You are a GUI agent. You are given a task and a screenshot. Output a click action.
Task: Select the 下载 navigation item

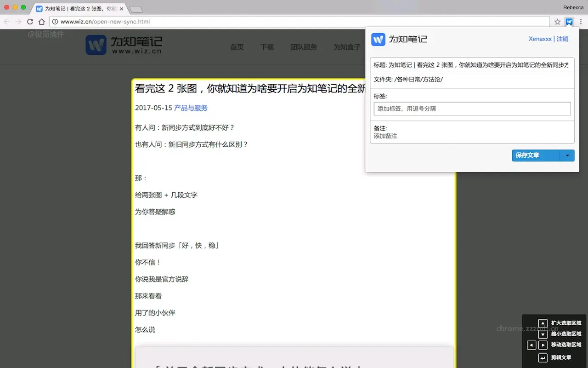pyautogui.click(x=267, y=47)
